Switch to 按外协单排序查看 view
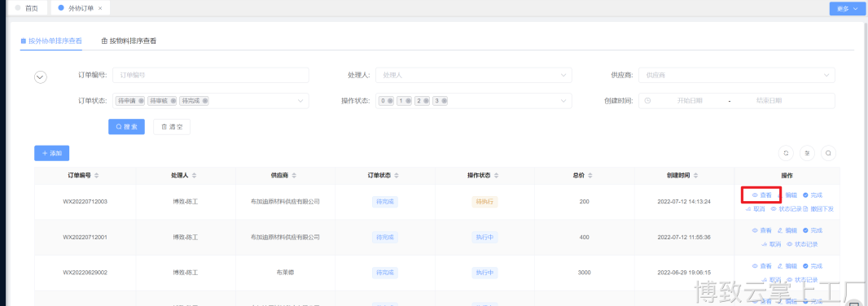 pyautogui.click(x=51, y=41)
